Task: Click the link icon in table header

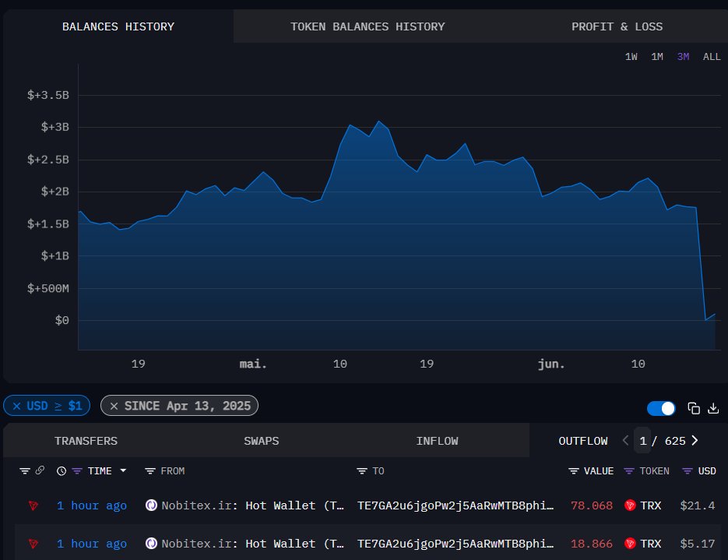Action: click(x=40, y=470)
